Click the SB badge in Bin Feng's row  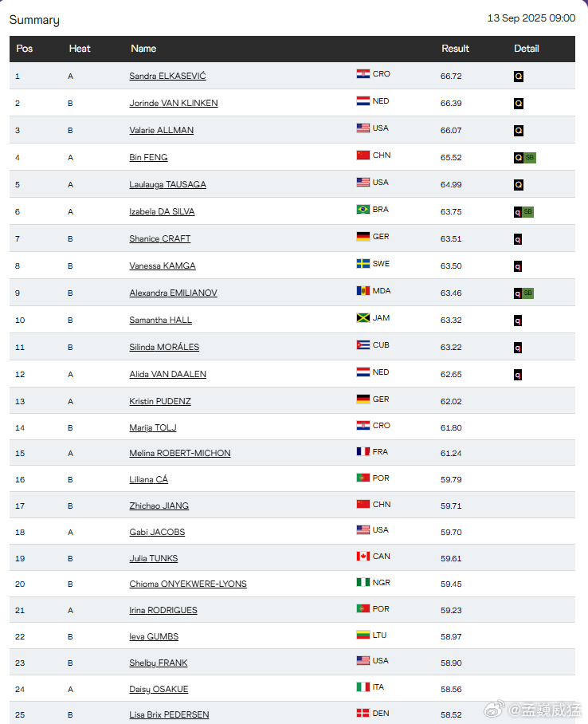[x=529, y=158]
